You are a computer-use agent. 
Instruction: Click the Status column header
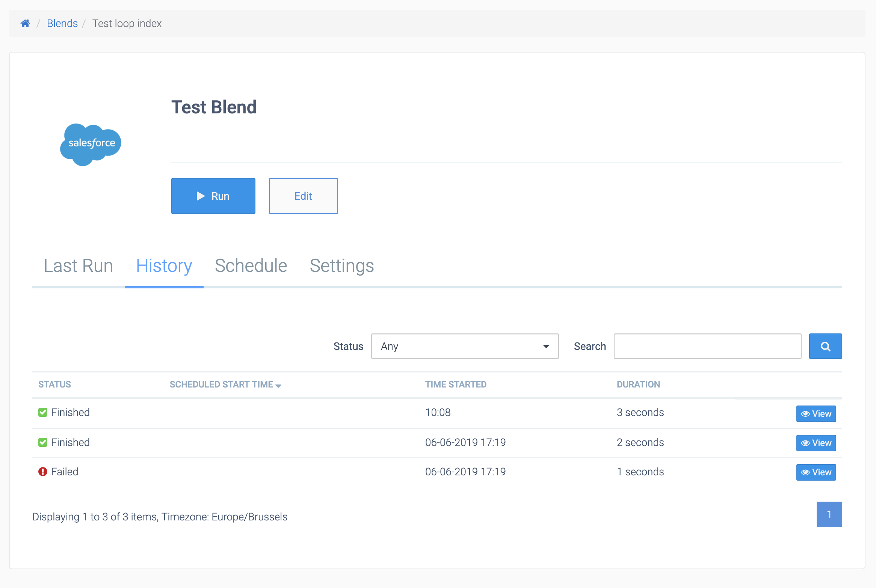(55, 384)
